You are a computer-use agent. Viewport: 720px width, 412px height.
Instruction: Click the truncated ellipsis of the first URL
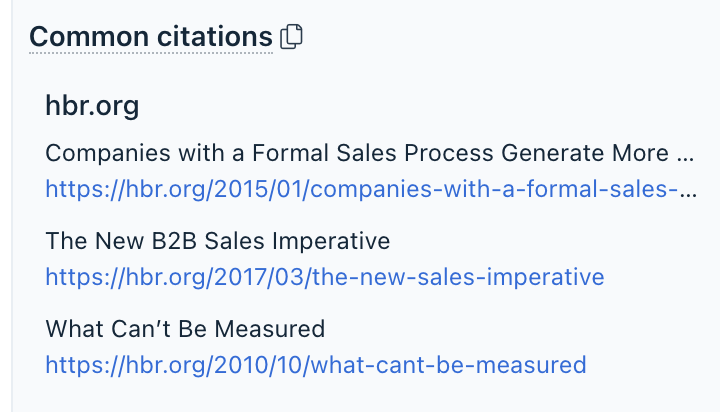pyautogui.click(x=689, y=189)
